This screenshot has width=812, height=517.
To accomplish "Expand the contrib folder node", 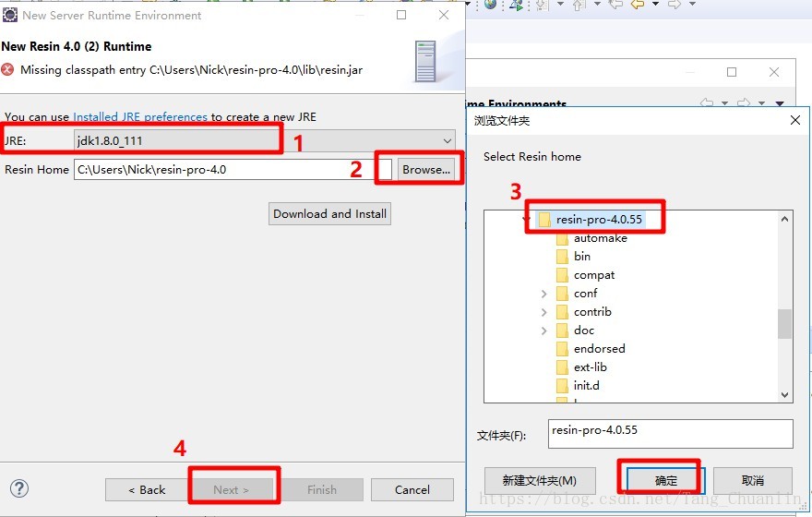I will 543,312.
